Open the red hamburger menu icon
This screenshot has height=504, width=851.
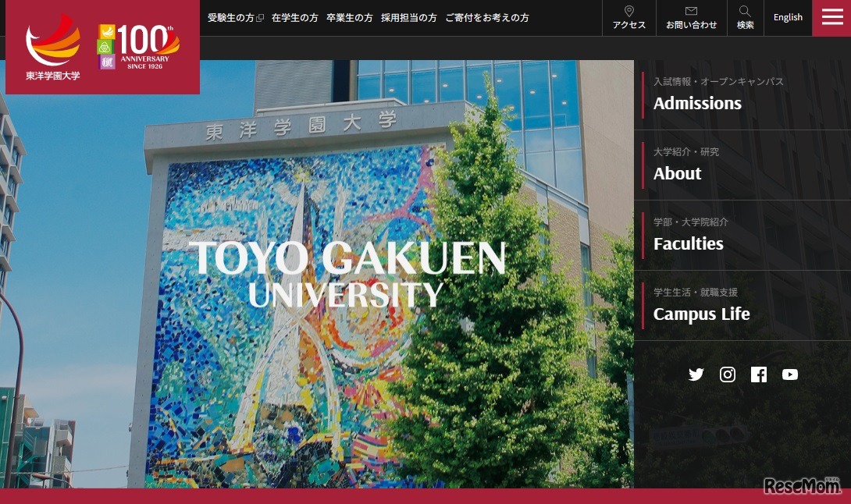pyautogui.click(x=831, y=17)
